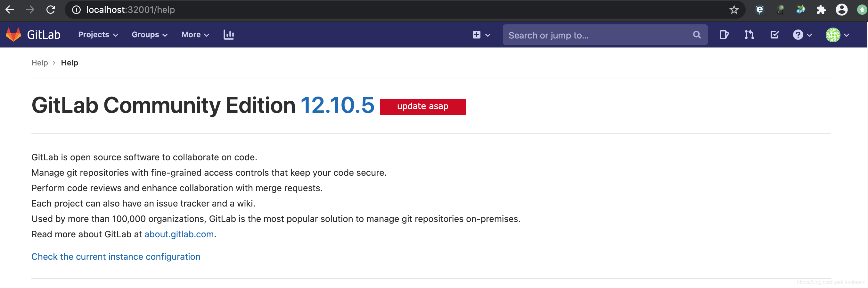The height and width of the screenshot is (288, 868).
Task: Click the GitLab fox logo
Action: coord(13,35)
